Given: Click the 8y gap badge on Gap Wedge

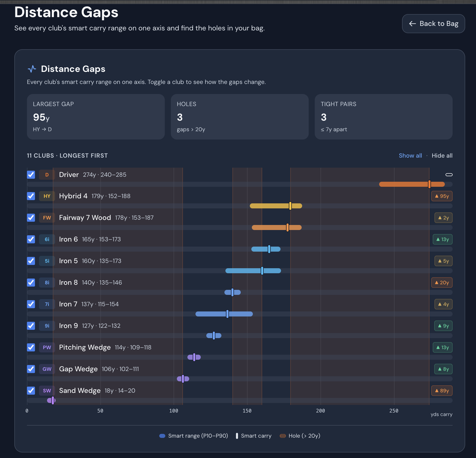Looking at the screenshot, I should 443,369.
